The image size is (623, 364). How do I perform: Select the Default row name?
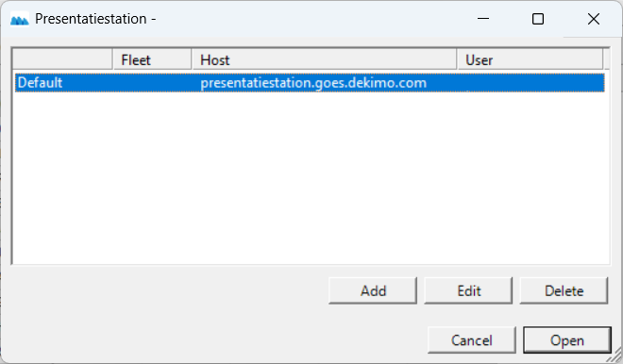coord(41,83)
